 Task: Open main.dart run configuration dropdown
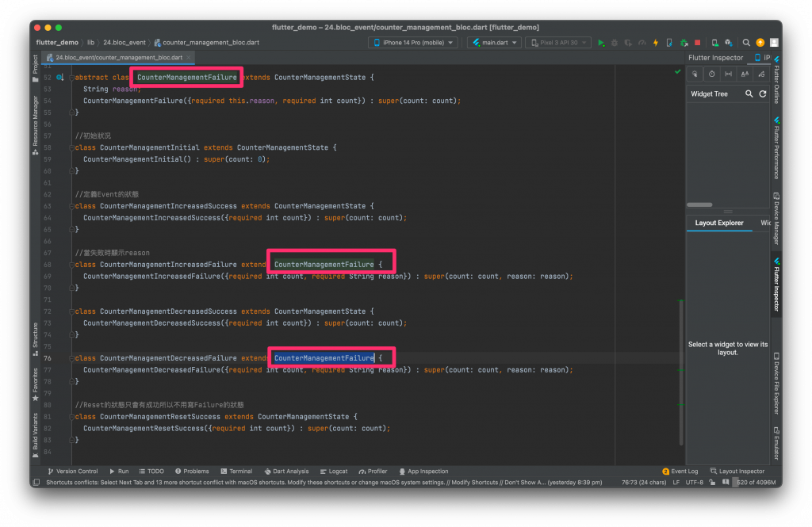point(494,43)
